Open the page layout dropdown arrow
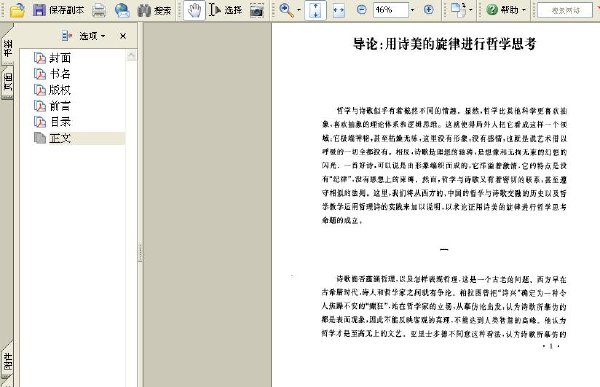This screenshot has height=387, width=600. [471, 10]
